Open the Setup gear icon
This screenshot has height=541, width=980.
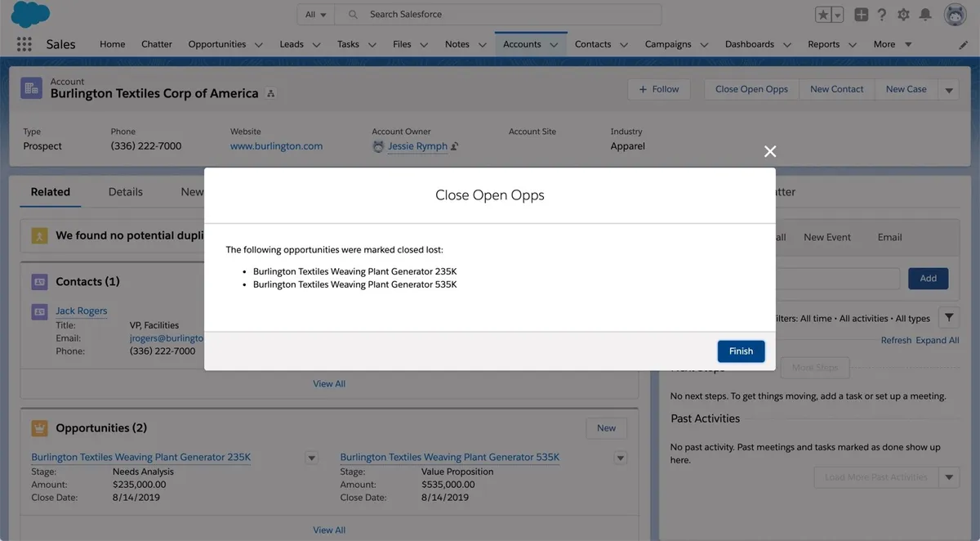(903, 15)
